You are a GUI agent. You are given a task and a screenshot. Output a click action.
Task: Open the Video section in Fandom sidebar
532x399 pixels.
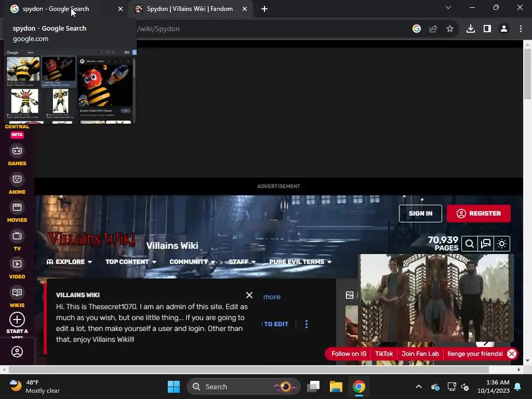click(x=17, y=269)
